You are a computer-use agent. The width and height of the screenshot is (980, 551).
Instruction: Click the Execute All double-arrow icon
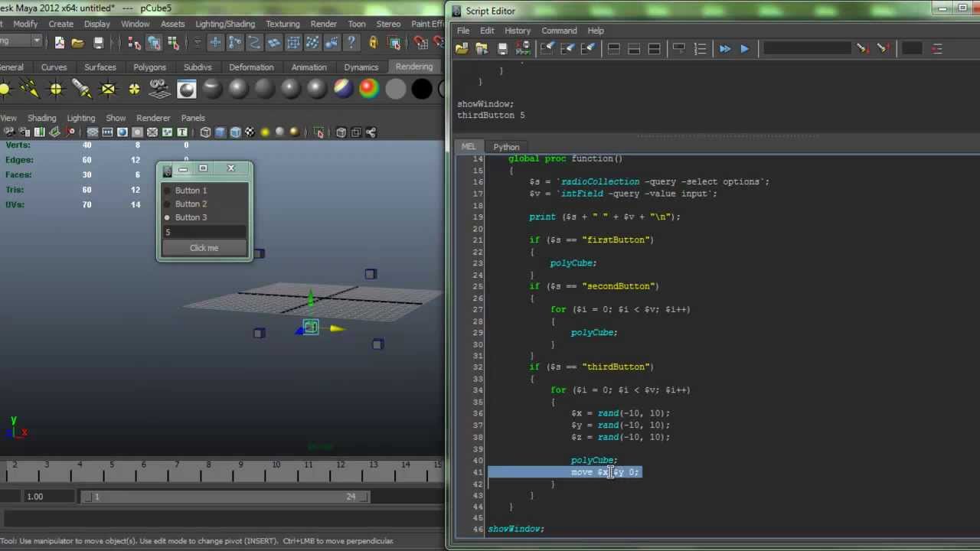(x=724, y=48)
